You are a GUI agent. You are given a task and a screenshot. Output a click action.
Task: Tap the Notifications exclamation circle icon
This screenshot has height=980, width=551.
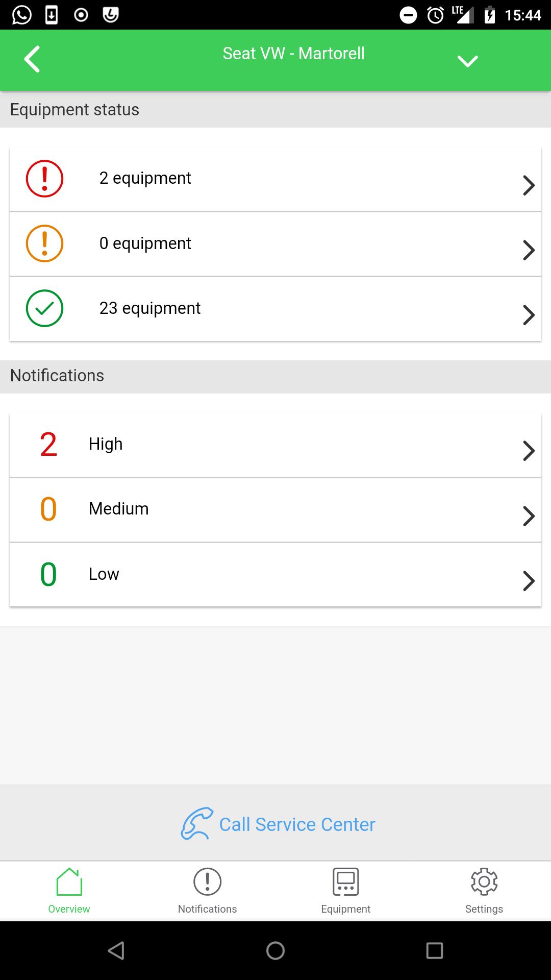click(x=207, y=881)
